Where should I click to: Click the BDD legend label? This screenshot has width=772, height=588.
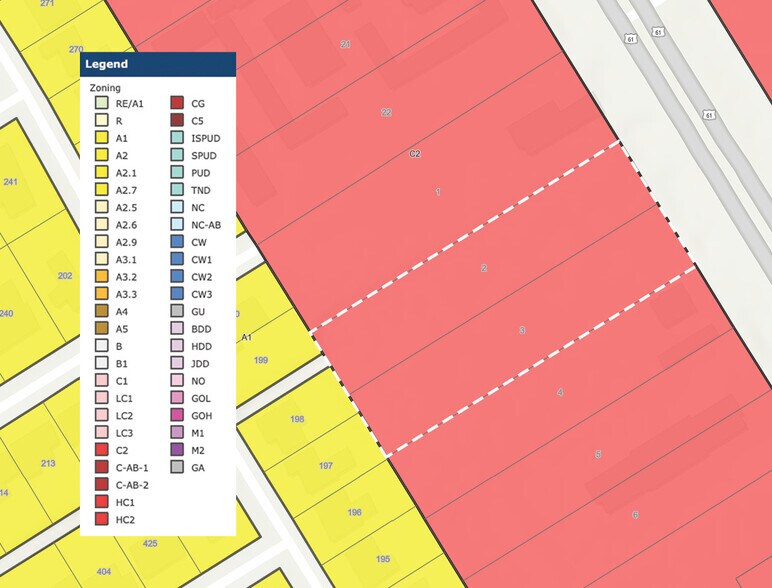pos(201,329)
